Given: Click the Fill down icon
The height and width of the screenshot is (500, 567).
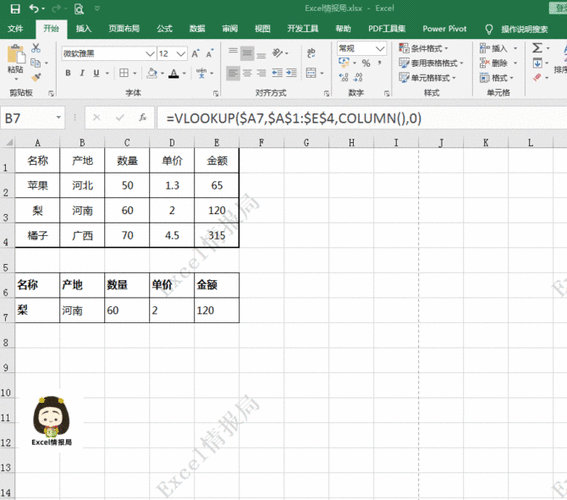Looking at the screenshot, I should pyautogui.click(x=537, y=63).
